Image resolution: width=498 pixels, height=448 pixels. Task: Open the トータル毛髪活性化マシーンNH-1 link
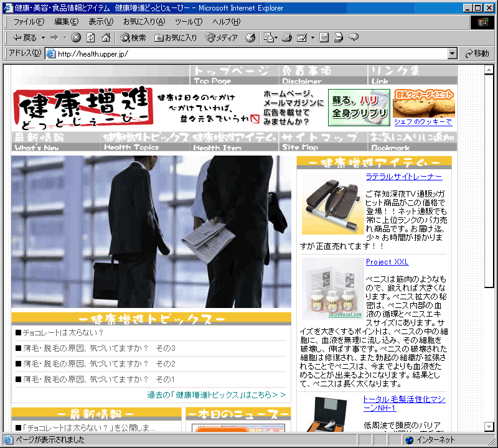(x=404, y=404)
